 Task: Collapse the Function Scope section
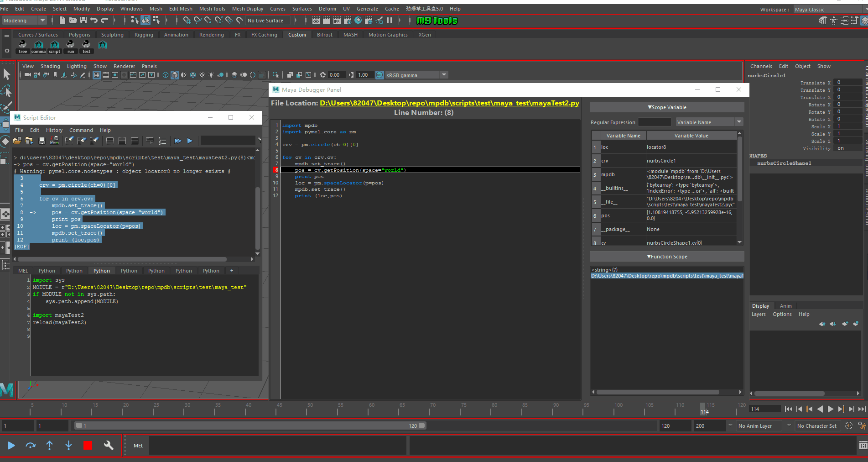click(x=667, y=257)
